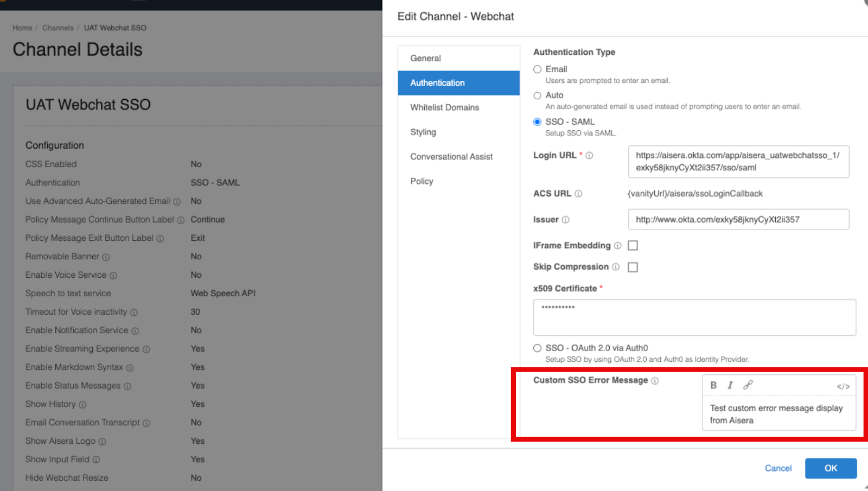Show info tooltip for Custom SSO Error Message
This screenshot has height=491, width=868.
tap(655, 381)
